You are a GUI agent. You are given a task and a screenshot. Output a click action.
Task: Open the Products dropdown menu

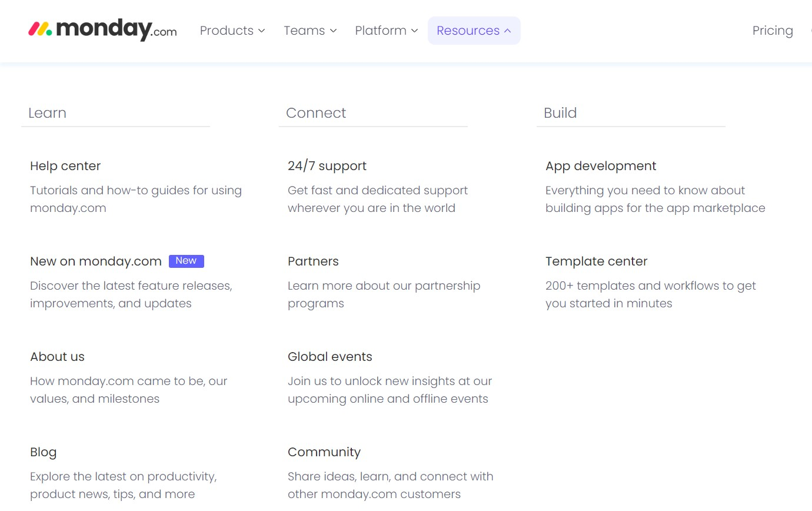pos(232,31)
